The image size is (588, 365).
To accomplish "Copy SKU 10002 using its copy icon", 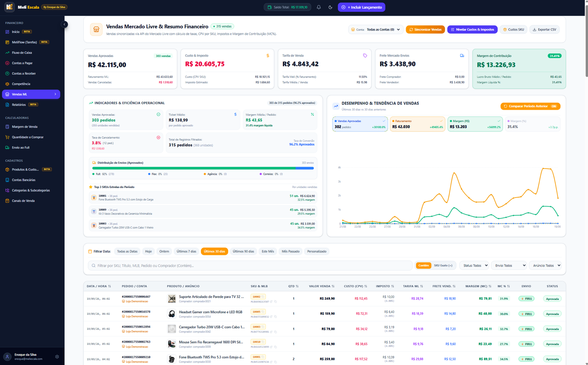I will (263, 297).
